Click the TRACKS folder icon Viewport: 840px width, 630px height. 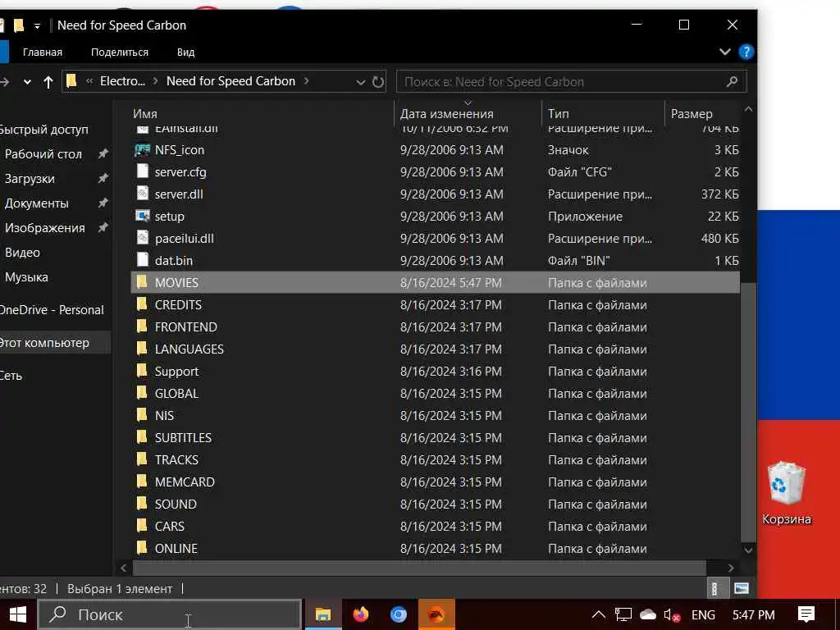142,459
